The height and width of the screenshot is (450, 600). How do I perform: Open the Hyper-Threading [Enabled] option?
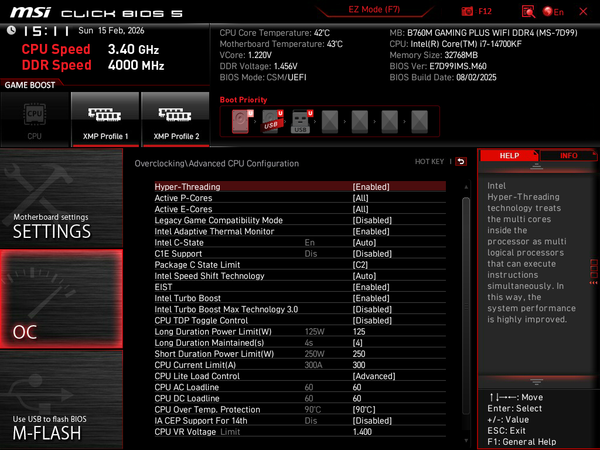tap(300, 187)
